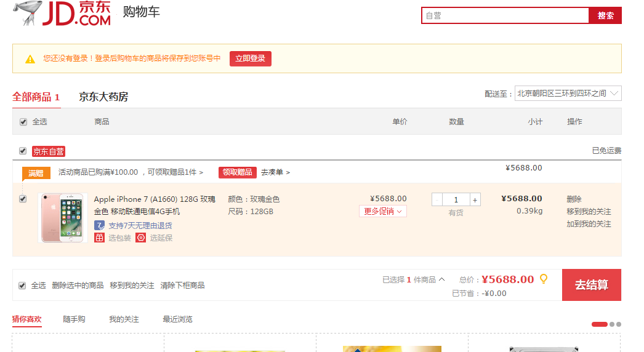Toggle the 京东自营 shop checkbox
The width and height of the screenshot is (644, 352).
coord(23,151)
